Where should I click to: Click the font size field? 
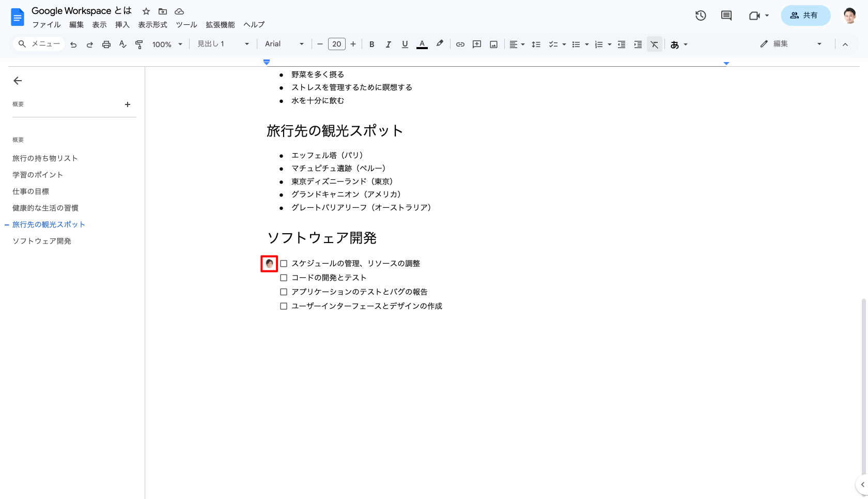point(337,44)
